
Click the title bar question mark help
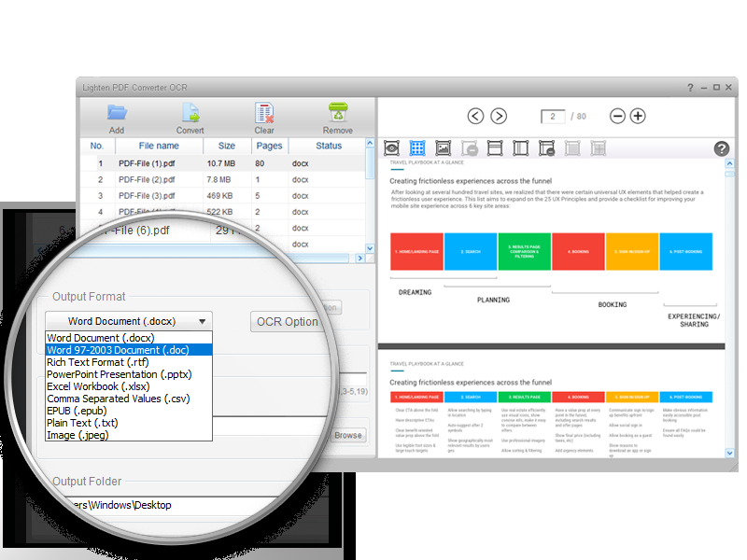tap(690, 88)
